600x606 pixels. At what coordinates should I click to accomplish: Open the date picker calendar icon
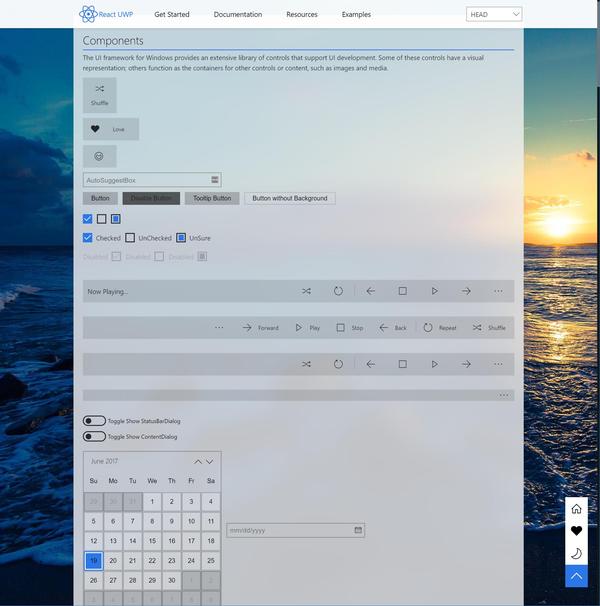(358, 530)
